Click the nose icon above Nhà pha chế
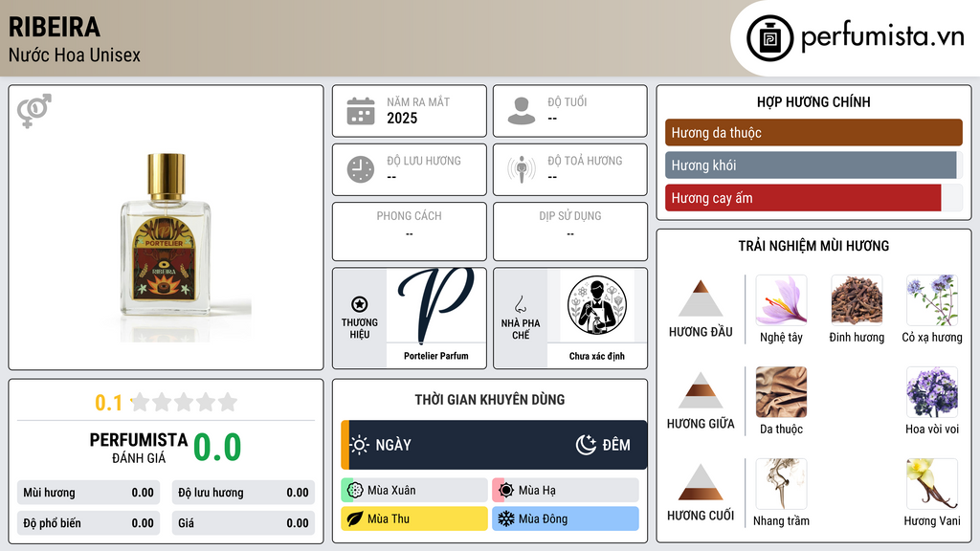The image size is (980, 551). pyautogui.click(x=520, y=304)
